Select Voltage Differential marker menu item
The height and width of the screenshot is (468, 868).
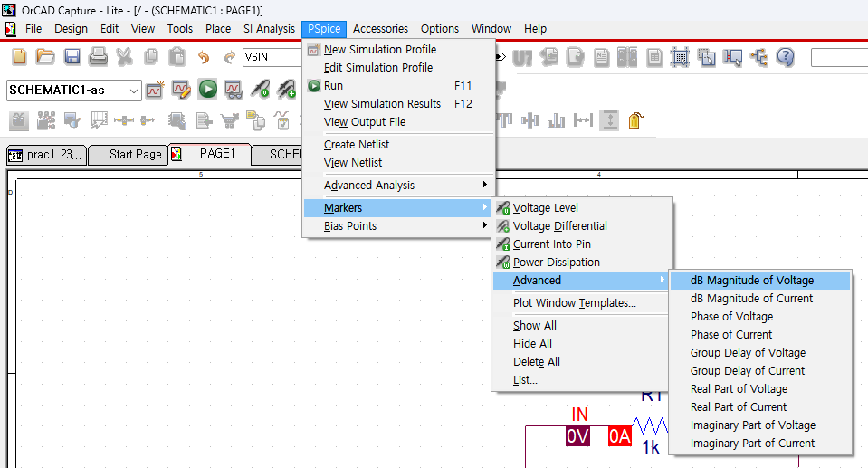click(582, 226)
